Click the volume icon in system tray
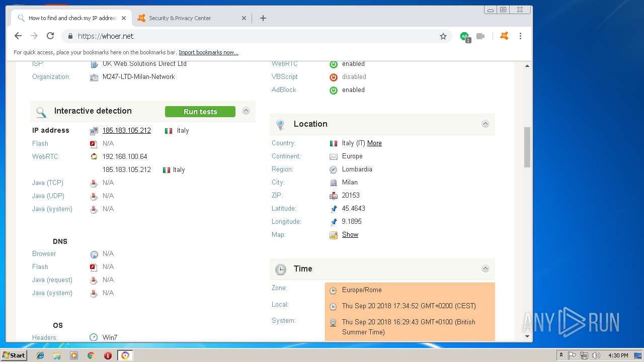The height and width of the screenshot is (362, 644). (596, 355)
